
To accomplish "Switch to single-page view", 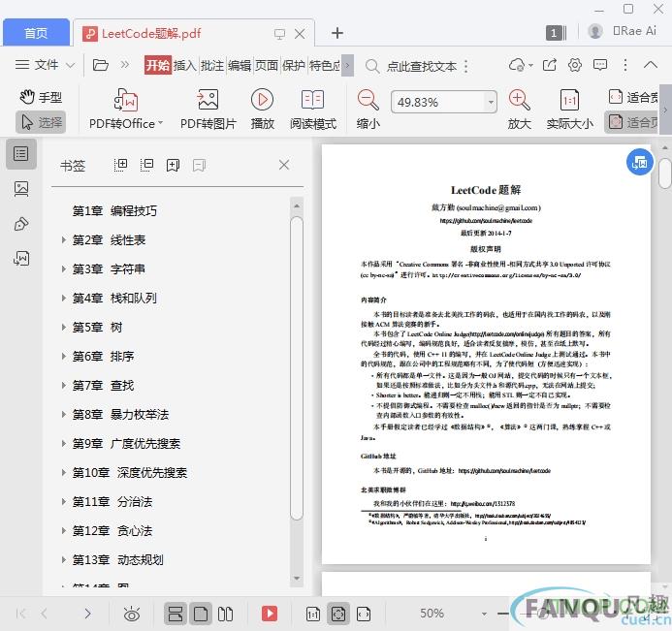I will pyautogui.click(x=201, y=614).
